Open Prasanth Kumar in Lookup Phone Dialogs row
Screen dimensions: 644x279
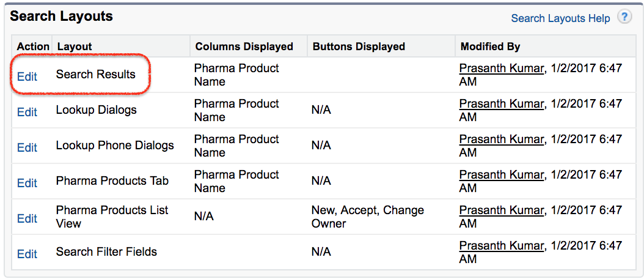502,139
